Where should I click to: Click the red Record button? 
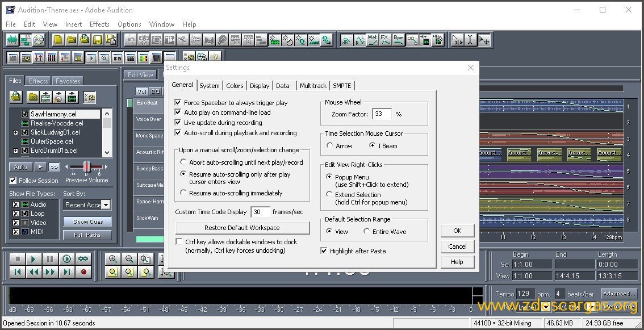tap(83, 271)
